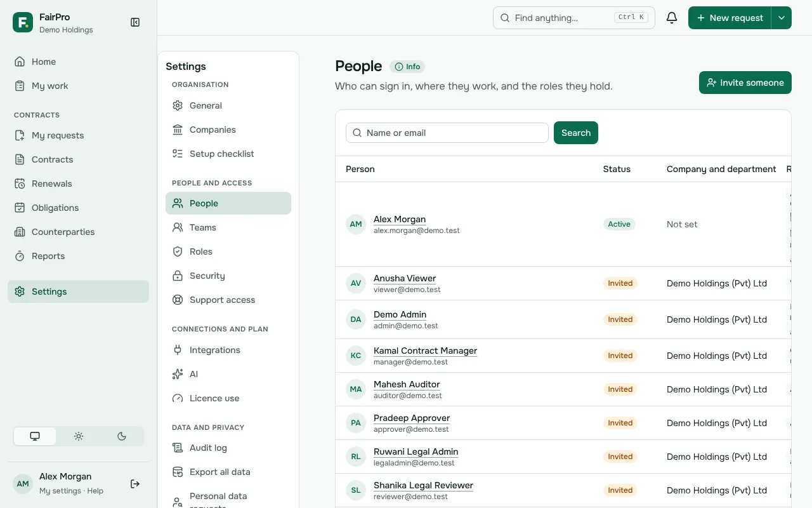Open Support access settings

228,300
